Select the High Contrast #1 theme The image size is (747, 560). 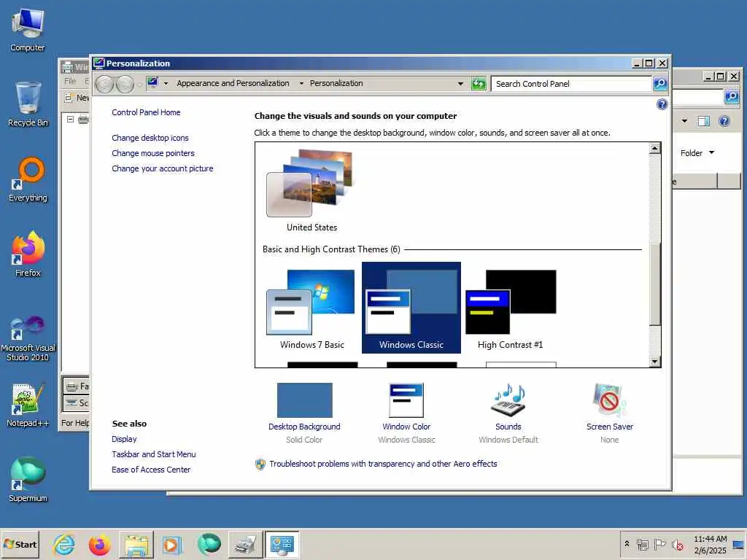(x=510, y=308)
